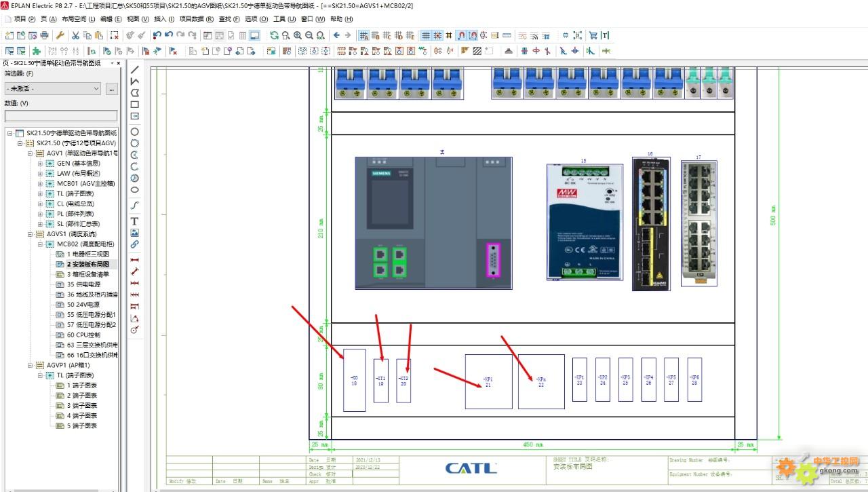Click the 数值 (V) input field
868x492 pixels.
pyautogui.click(x=61, y=116)
